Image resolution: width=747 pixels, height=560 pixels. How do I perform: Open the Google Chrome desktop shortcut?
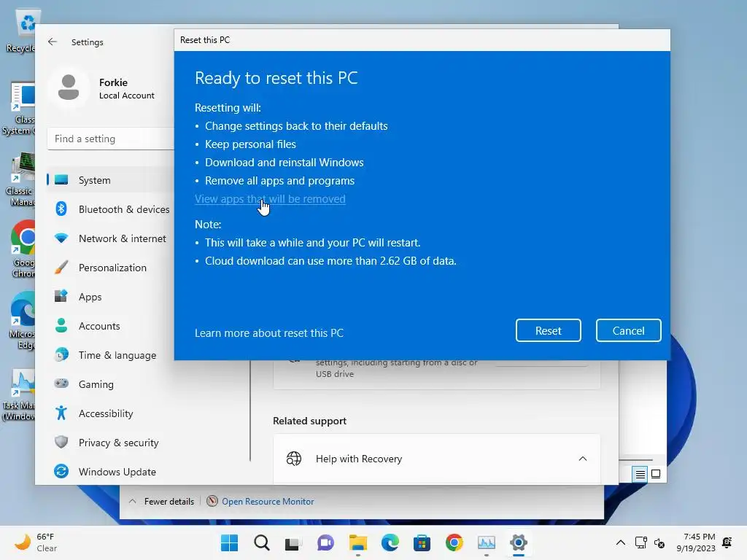[23, 249]
